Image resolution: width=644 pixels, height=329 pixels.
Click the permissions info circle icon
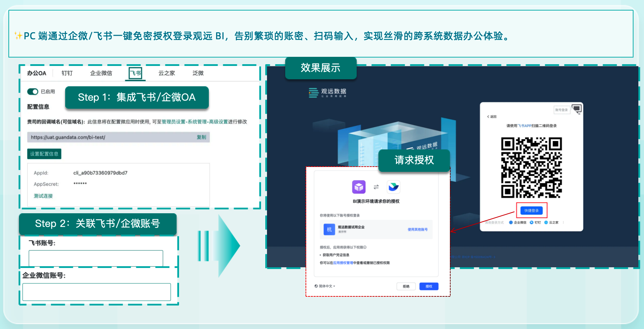tap(365, 247)
